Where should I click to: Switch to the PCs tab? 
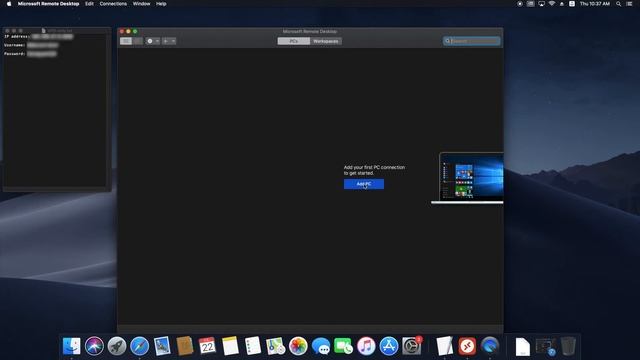click(293, 41)
